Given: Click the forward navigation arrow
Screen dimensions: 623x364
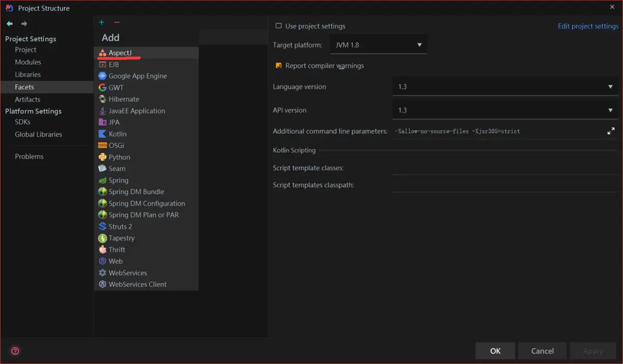Looking at the screenshot, I should 24,24.
